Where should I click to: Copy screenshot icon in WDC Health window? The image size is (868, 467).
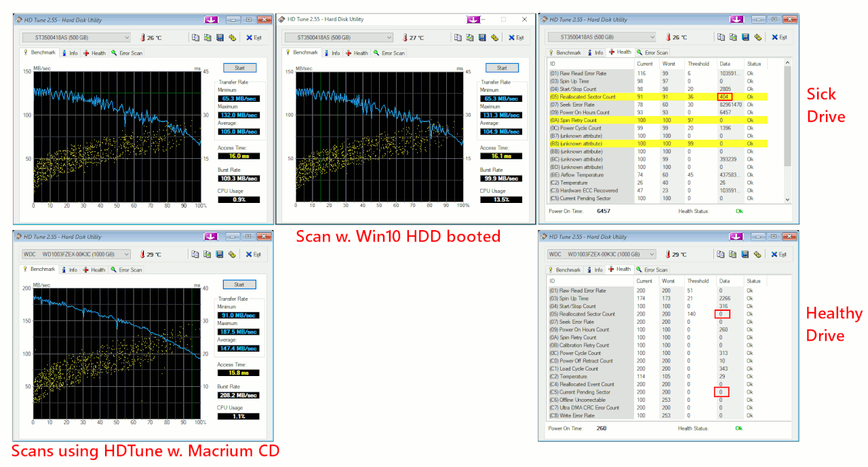point(733,254)
